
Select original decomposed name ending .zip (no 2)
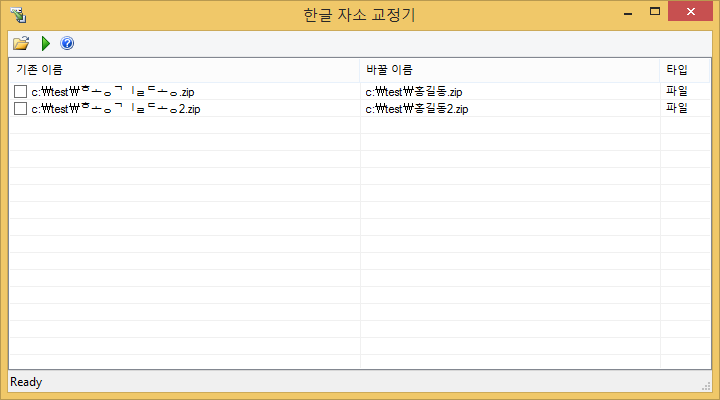(x=113, y=92)
